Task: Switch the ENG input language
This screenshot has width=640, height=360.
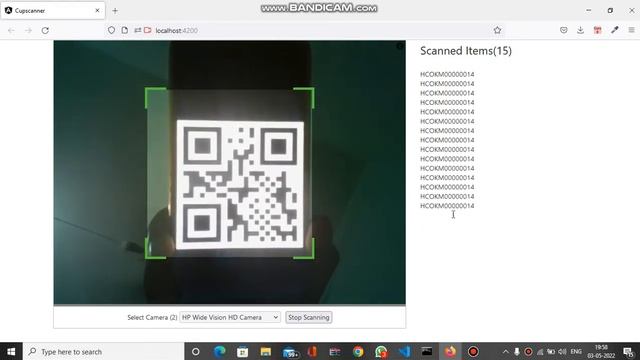Action: [576, 351]
